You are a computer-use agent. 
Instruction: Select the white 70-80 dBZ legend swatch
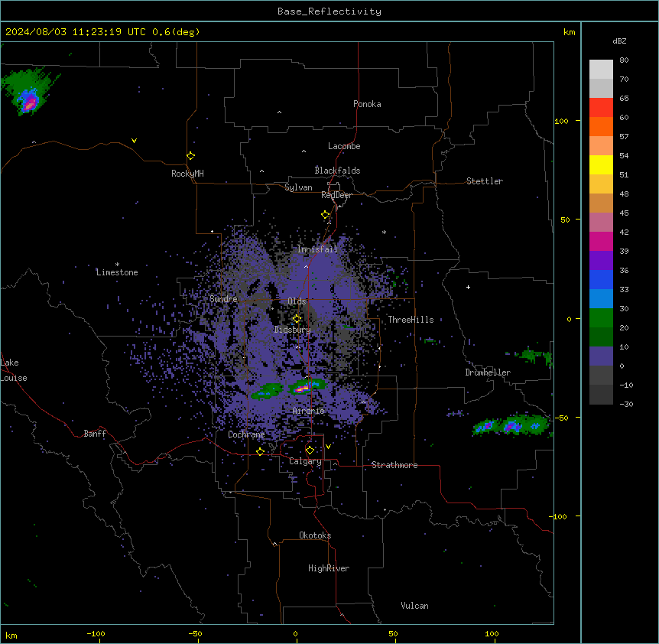pyautogui.click(x=601, y=69)
